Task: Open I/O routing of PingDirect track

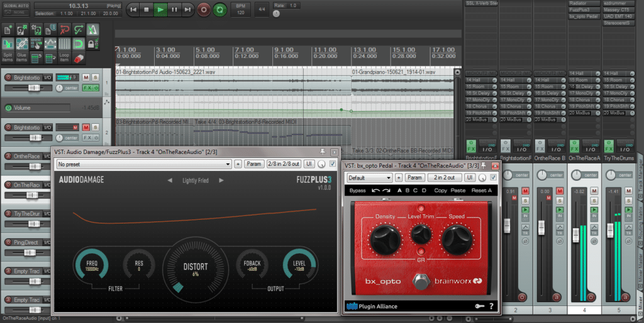Action: pos(47,243)
